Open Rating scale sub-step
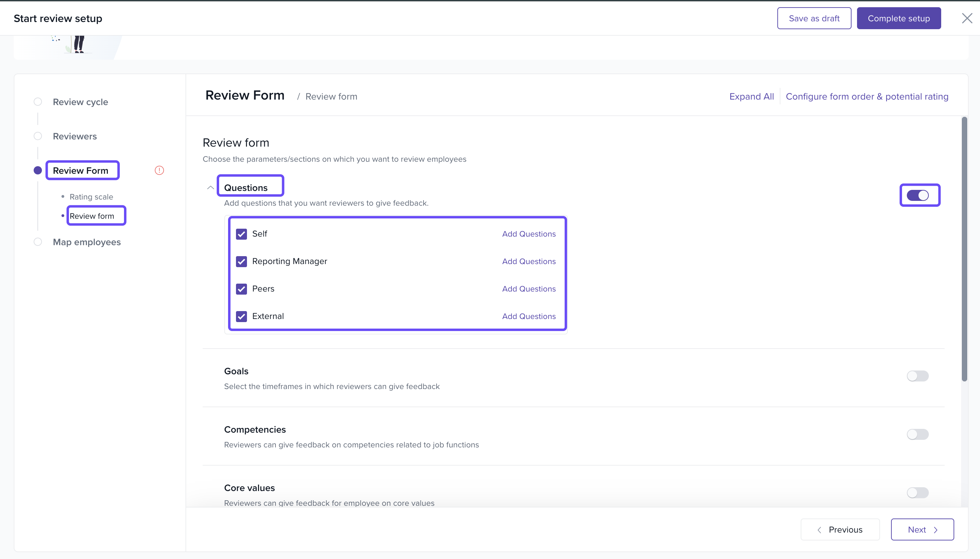Viewport: 980px width, 559px height. [91, 196]
